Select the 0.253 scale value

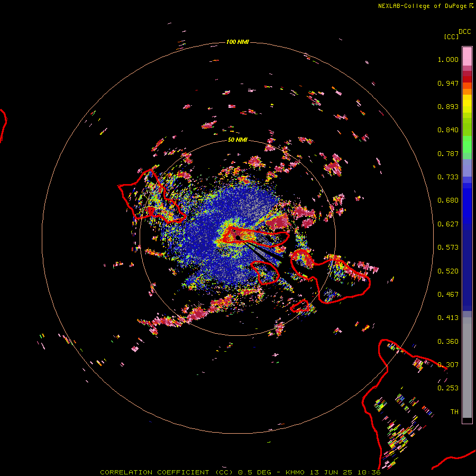(x=448, y=388)
